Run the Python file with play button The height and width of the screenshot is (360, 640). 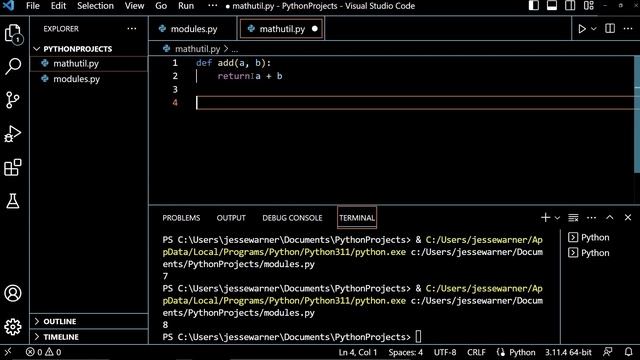click(582, 29)
